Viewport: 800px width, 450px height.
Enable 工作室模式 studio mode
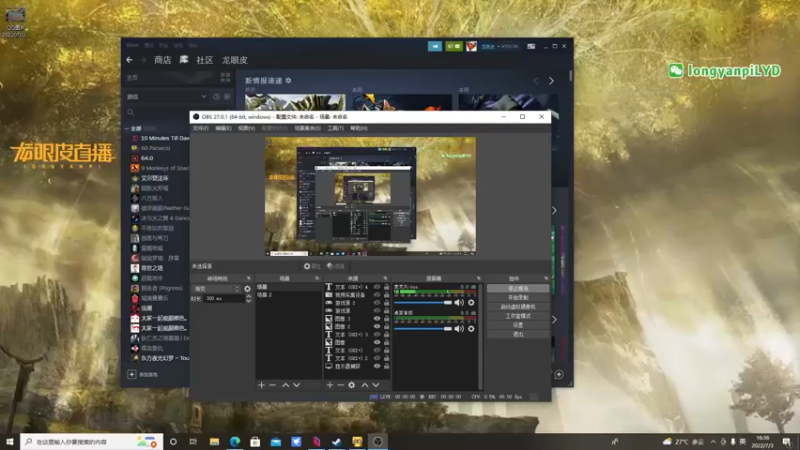(518, 316)
